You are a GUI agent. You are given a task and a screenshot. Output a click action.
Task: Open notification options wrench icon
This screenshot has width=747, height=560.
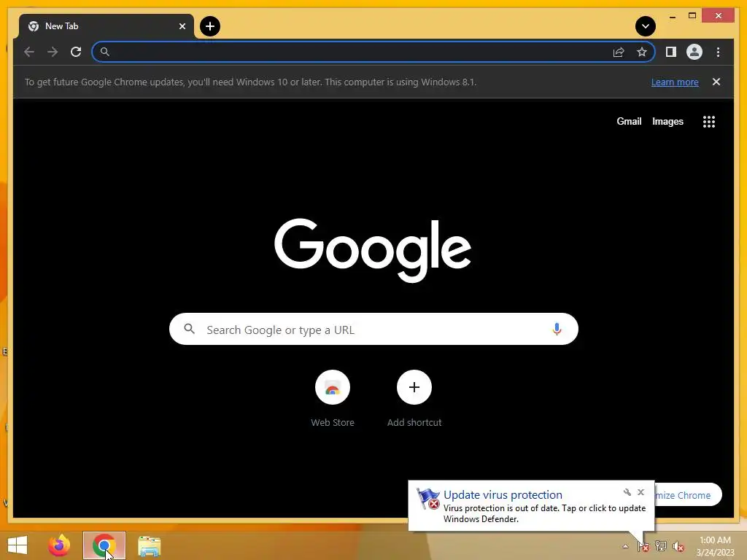[x=627, y=492]
